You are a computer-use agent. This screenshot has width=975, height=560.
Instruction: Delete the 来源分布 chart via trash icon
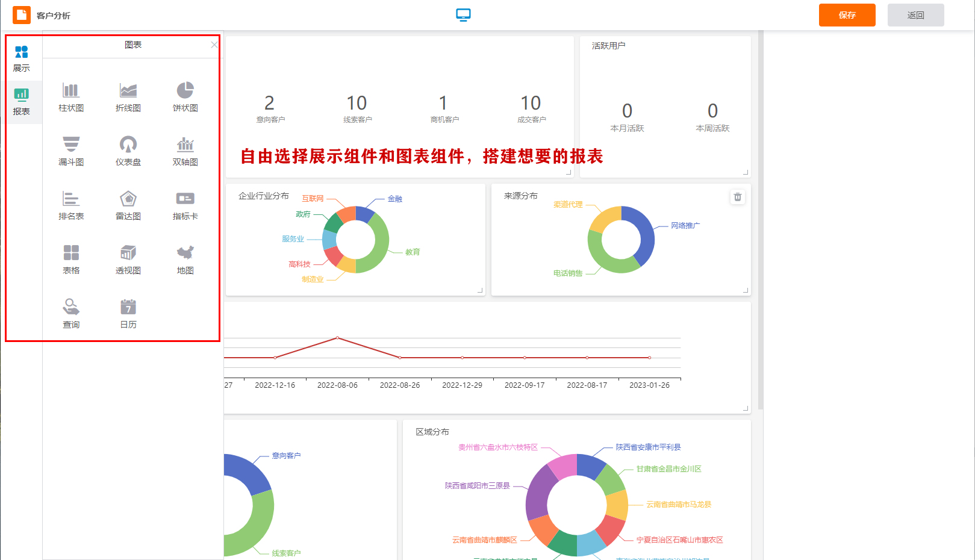click(x=737, y=197)
